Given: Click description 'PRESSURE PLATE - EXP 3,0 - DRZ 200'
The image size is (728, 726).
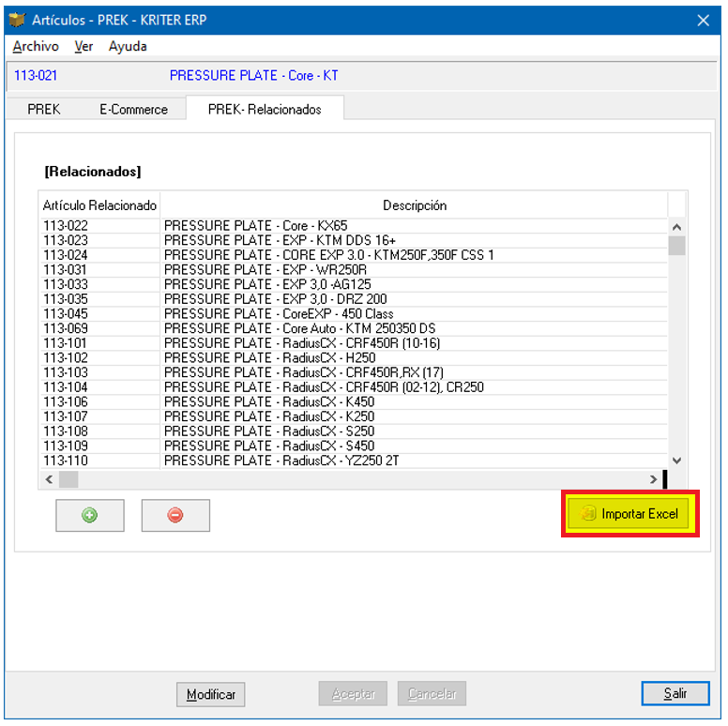Looking at the screenshot, I should tap(275, 299).
